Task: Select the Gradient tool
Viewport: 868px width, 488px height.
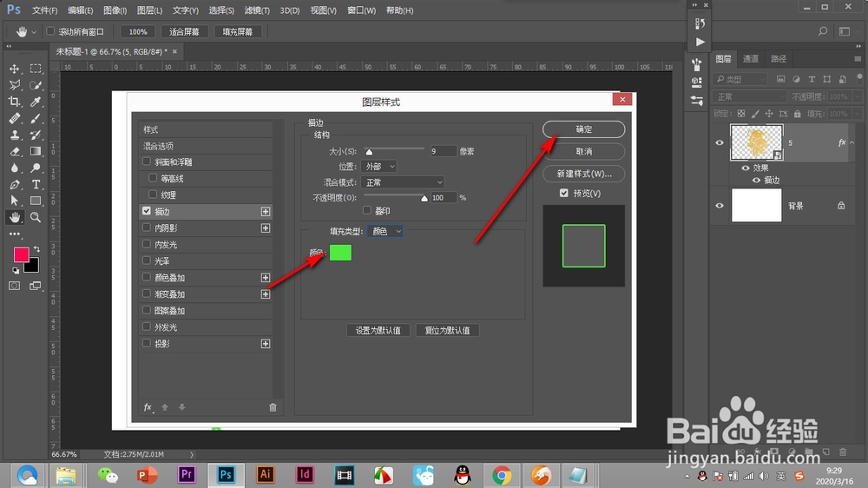Action: (x=36, y=151)
